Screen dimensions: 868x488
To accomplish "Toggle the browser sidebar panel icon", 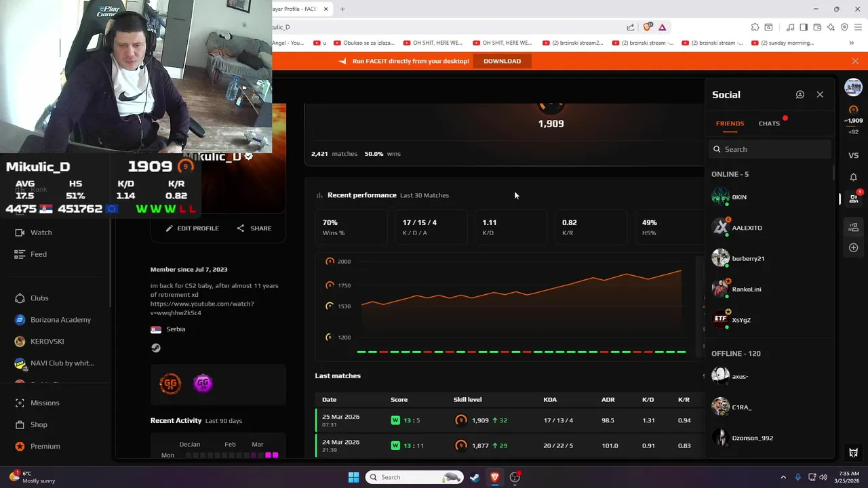I will tap(804, 27).
